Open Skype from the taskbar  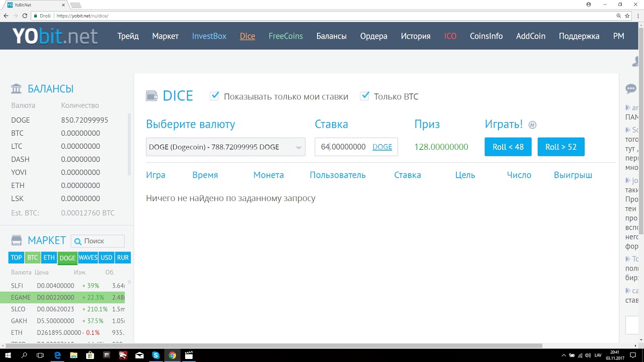point(156,355)
